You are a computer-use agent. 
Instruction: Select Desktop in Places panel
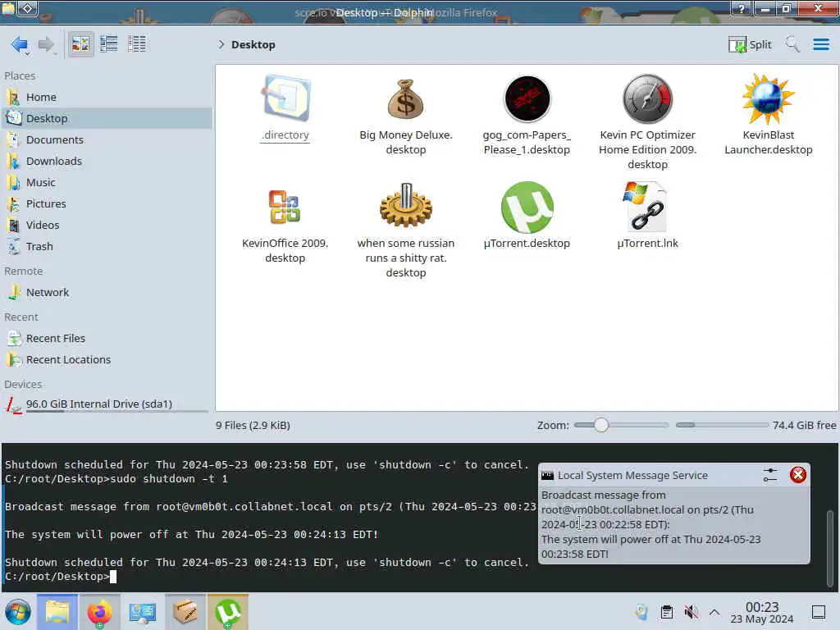pos(107,118)
